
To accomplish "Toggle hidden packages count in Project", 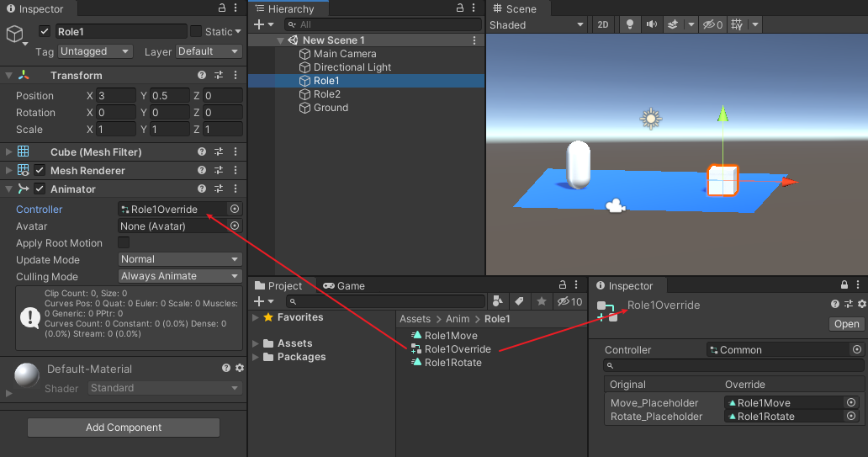I will pos(569,301).
